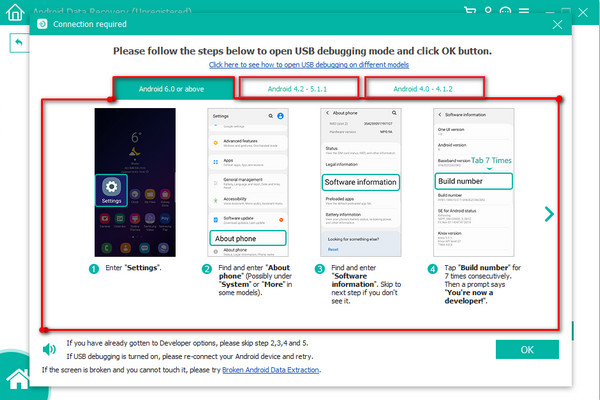The image size is (600, 400).
Task: Switch to the Android 4.2 - 5.1.1 tab
Action: pos(298,88)
